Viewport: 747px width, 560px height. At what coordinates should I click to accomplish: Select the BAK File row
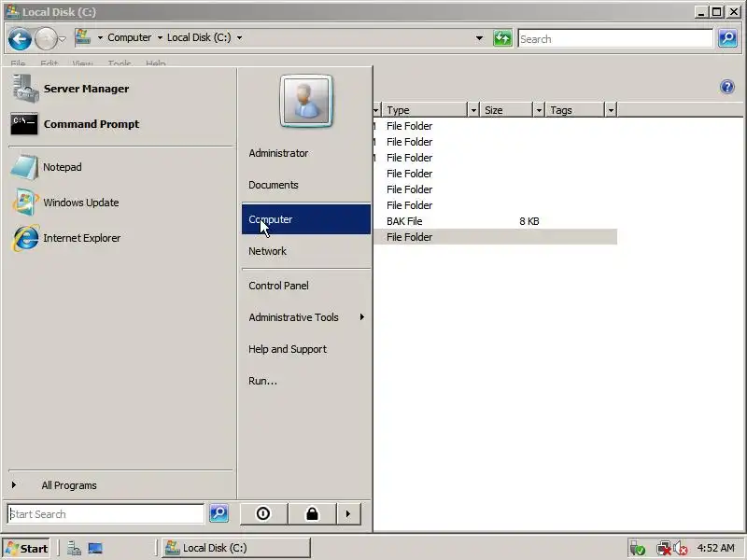(496, 221)
